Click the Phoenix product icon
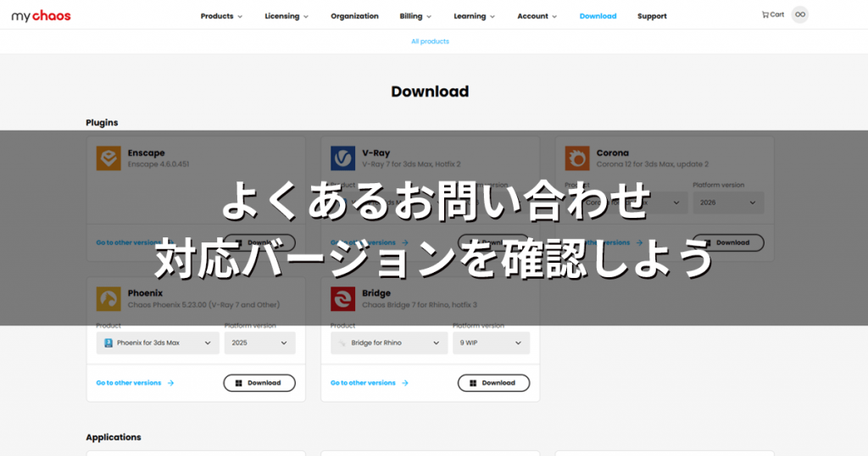Viewport: 868px width, 456px height. click(x=108, y=299)
